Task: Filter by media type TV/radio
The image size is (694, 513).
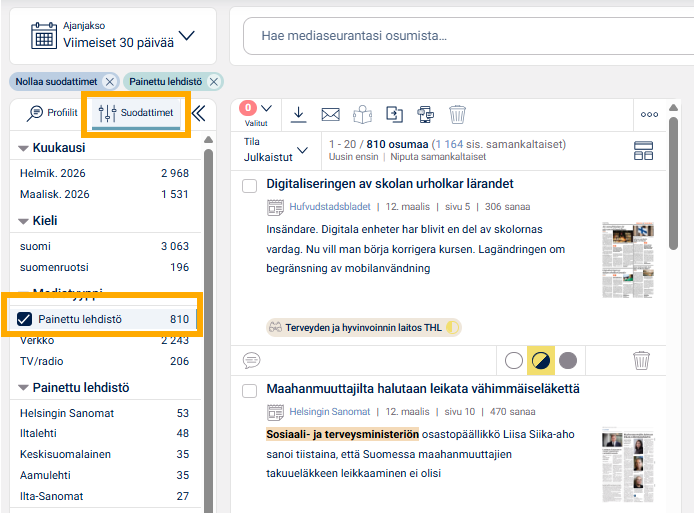Action: pyautogui.click(x=104, y=361)
